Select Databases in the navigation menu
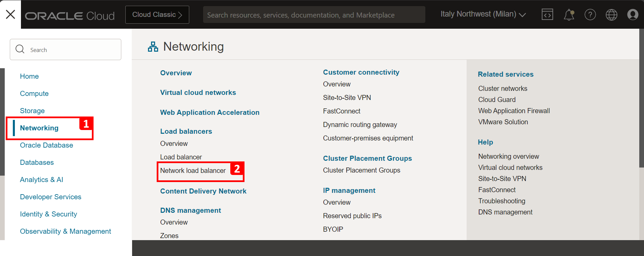644x256 pixels. point(37,162)
